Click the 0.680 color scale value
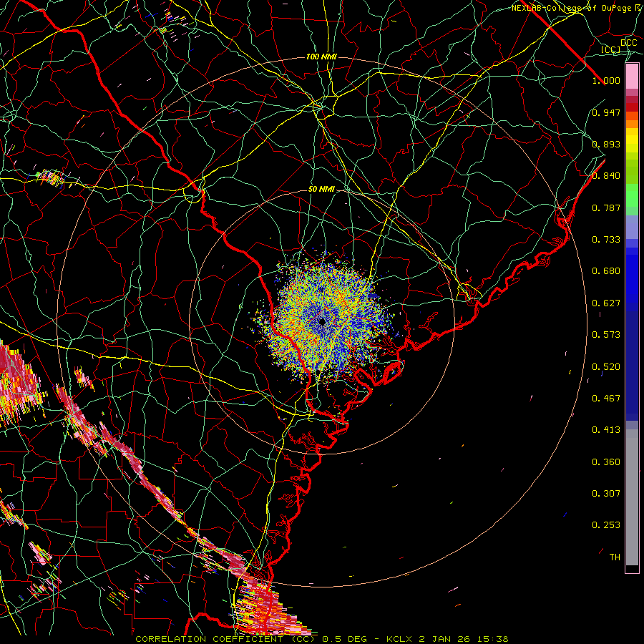 point(606,271)
